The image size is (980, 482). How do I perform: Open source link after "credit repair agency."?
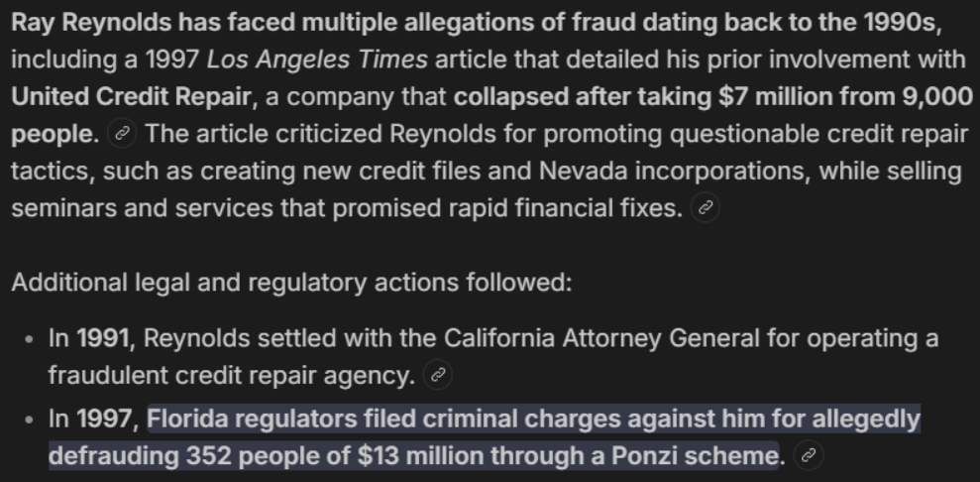pyautogui.click(x=436, y=376)
